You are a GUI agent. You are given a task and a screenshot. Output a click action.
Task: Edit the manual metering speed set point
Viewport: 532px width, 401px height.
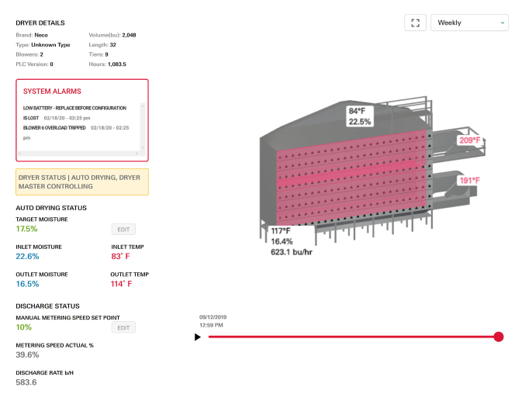click(123, 328)
